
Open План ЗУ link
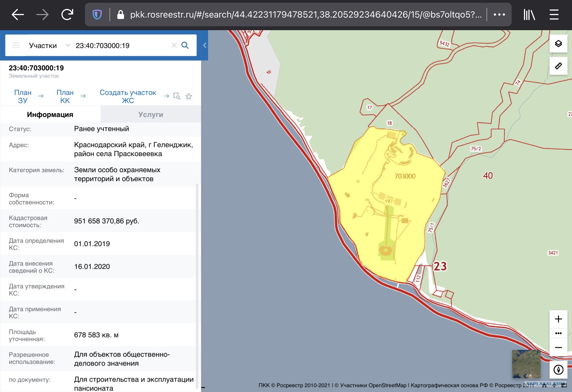(23, 96)
